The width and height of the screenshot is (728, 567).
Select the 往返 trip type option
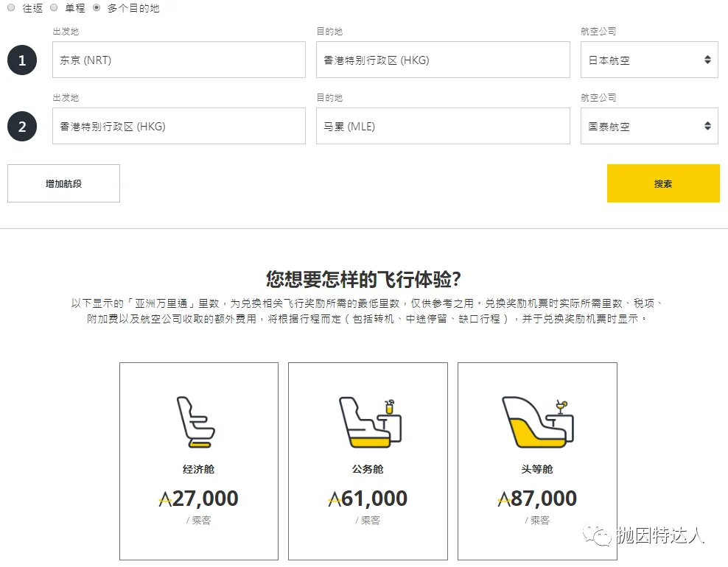pos(10,8)
